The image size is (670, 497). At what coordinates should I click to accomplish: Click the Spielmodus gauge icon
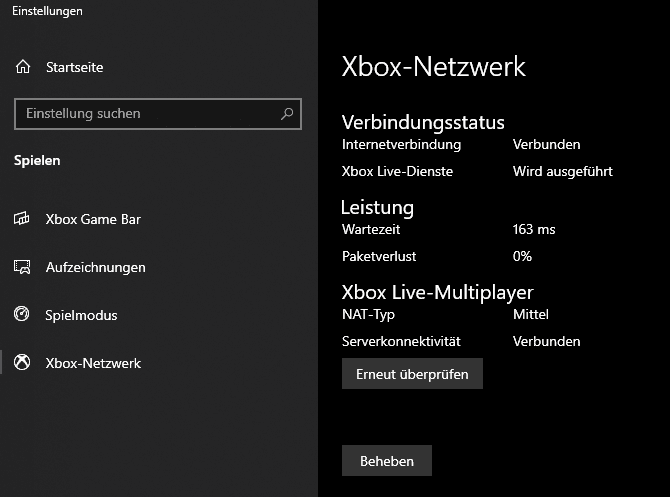(22, 314)
